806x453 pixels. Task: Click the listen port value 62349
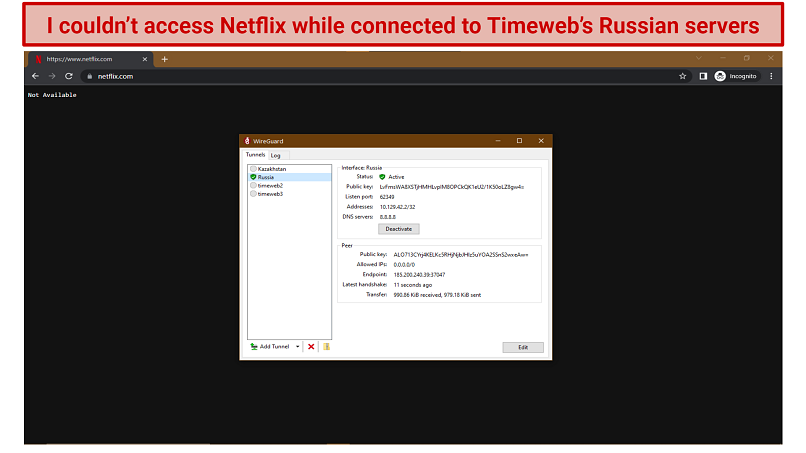coord(387,197)
